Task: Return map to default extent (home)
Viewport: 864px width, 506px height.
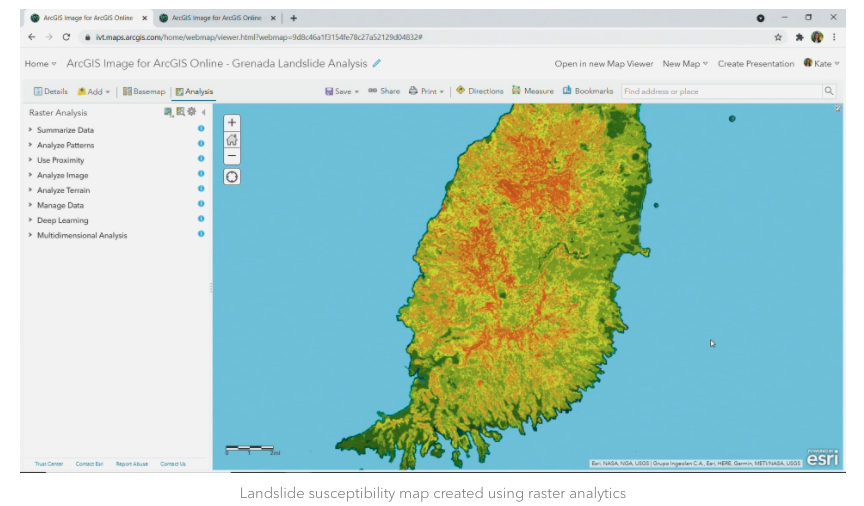Action: tap(232, 139)
